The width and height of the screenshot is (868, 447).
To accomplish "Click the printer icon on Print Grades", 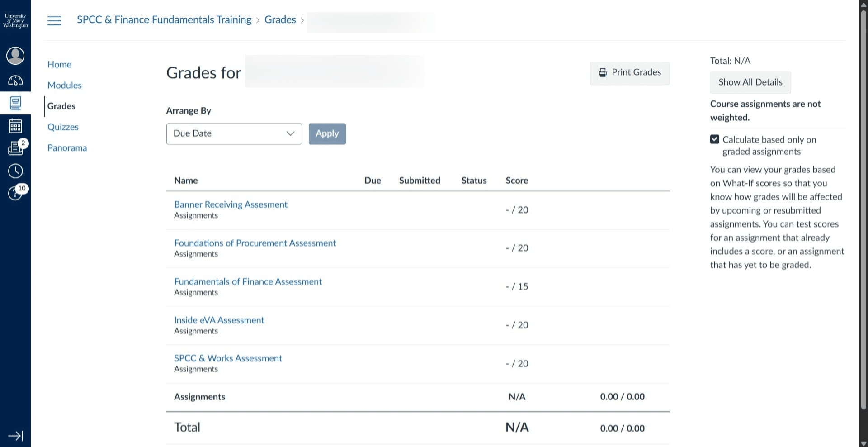I will pyautogui.click(x=603, y=72).
